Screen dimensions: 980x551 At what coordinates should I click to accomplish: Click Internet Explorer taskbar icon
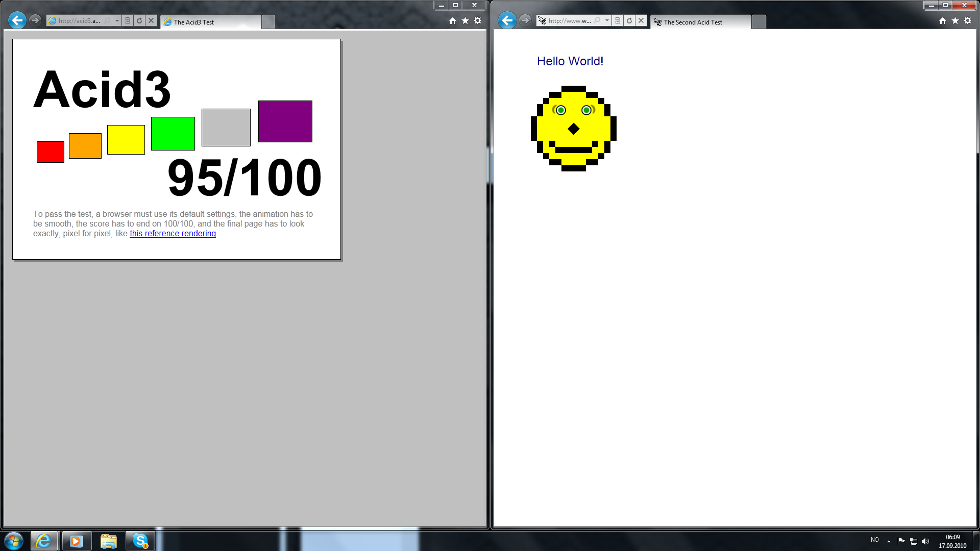pyautogui.click(x=44, y=541)
